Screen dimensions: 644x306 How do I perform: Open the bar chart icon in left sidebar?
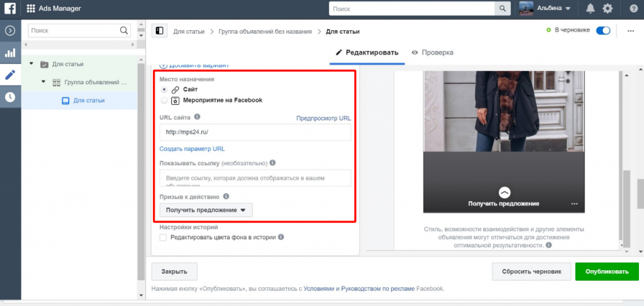click(10, 53)
